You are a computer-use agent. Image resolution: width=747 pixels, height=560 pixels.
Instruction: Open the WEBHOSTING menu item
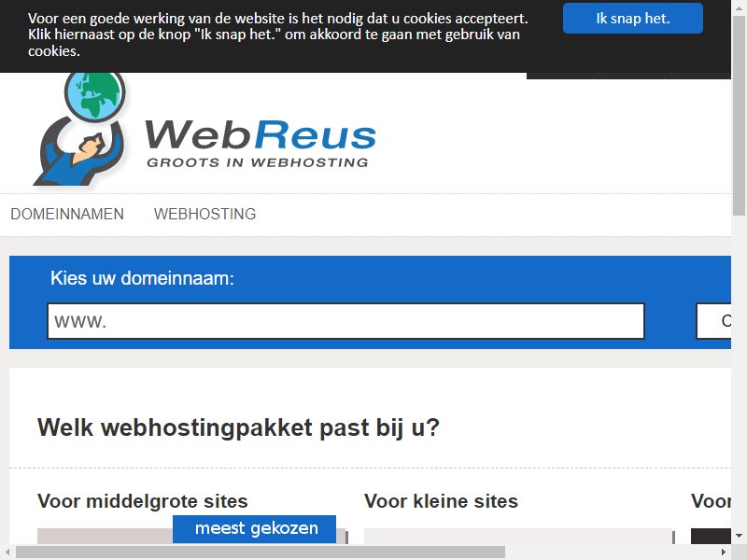pos(204,215)
